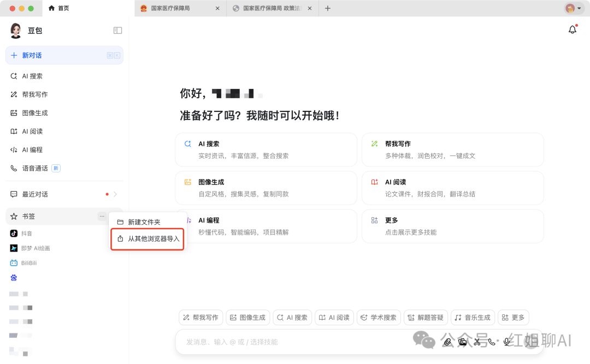Switch to the 国家医疗保障局 政策法 tab
The image size is (590, 364).
[272, 8]
